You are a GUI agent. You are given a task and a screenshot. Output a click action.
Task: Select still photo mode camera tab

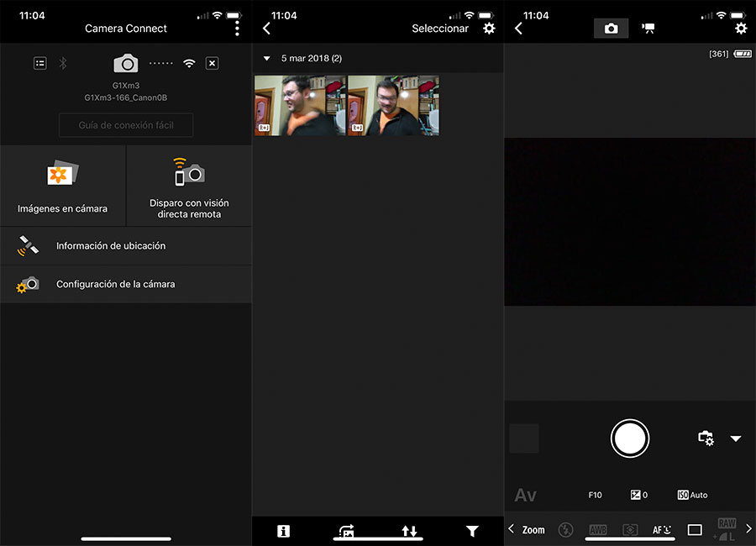point(611,29)
